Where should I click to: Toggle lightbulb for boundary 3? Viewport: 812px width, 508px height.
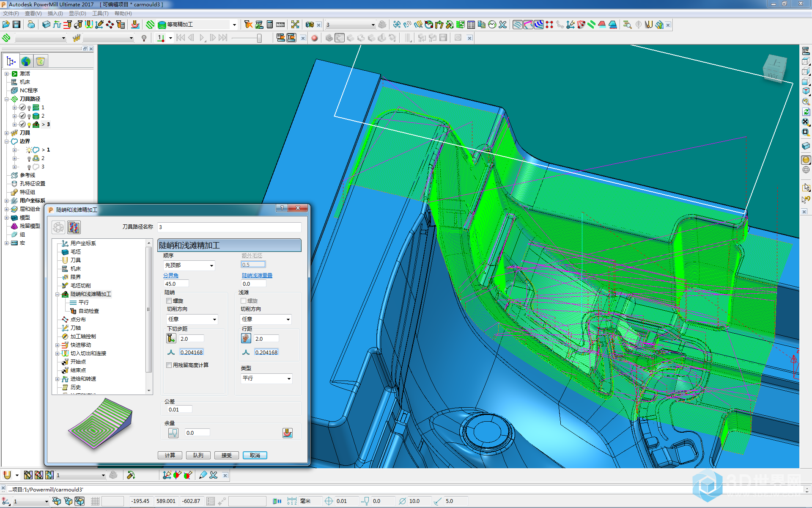pyautogui.click(x=29, y=167)
